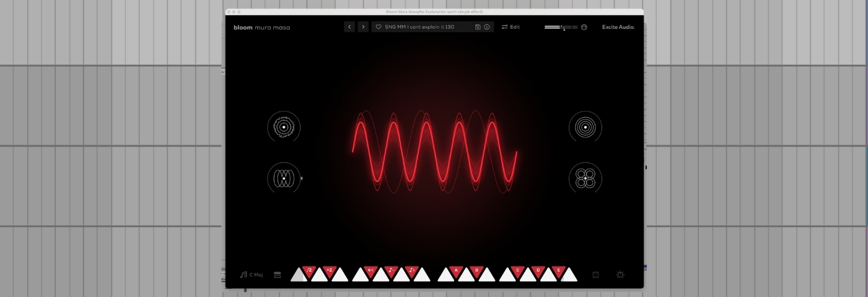Go to the previous preset
Viewport: 868px width, 297px height.
[349, 27]
